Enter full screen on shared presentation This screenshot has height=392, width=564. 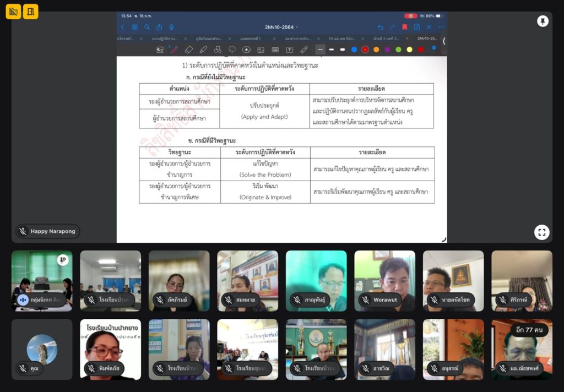point(541,232)
